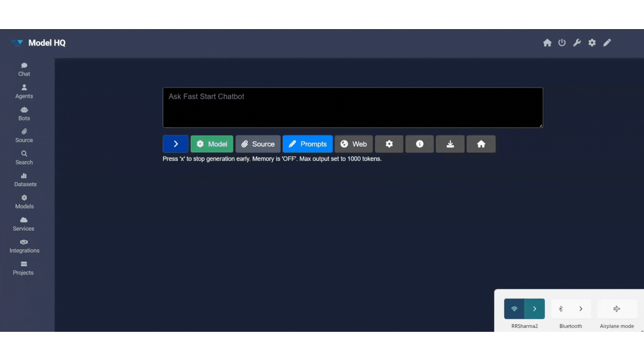Open Bots from the sidebar

pyautogui.click(x=24, y=114)
